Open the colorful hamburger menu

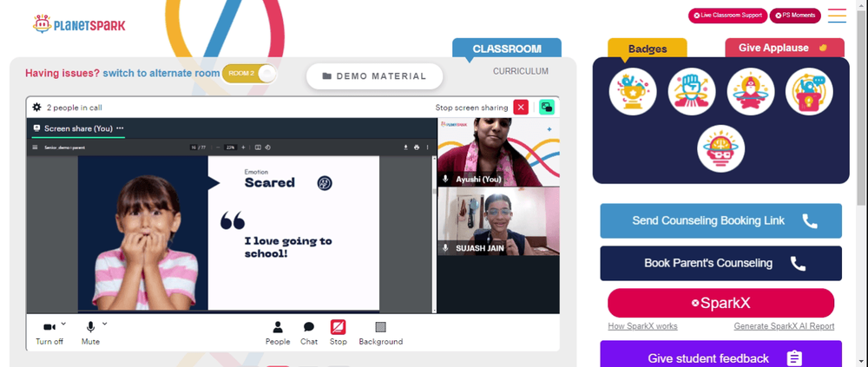pyautogui.click(x=837, y=16)
